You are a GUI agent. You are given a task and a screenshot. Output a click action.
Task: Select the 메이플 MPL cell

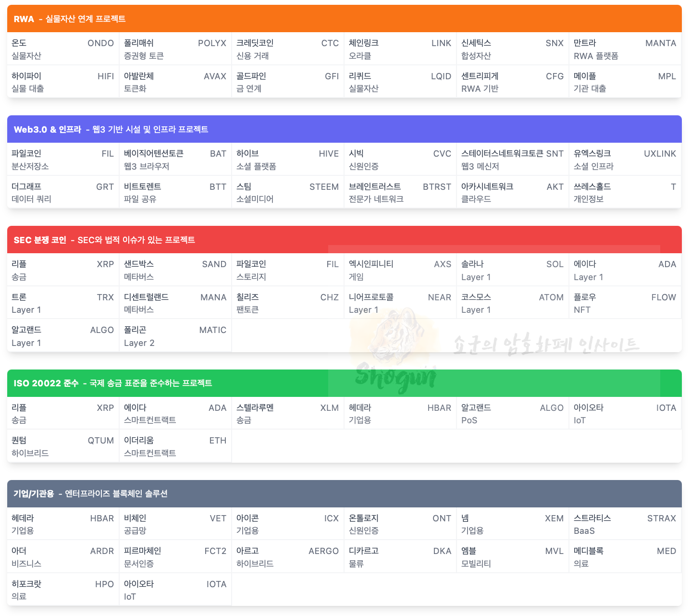(625, 82)
